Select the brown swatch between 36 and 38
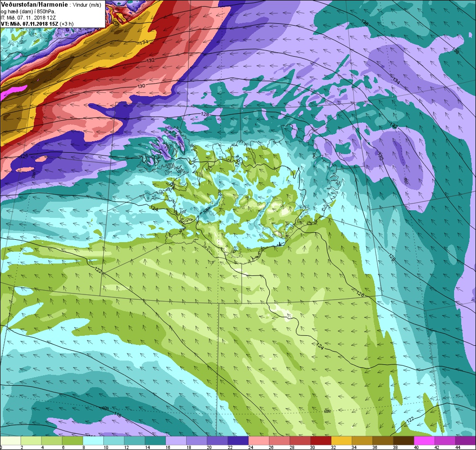Image resolution: width=476 pixels, height=450 pixels. [x=383, y=440]
